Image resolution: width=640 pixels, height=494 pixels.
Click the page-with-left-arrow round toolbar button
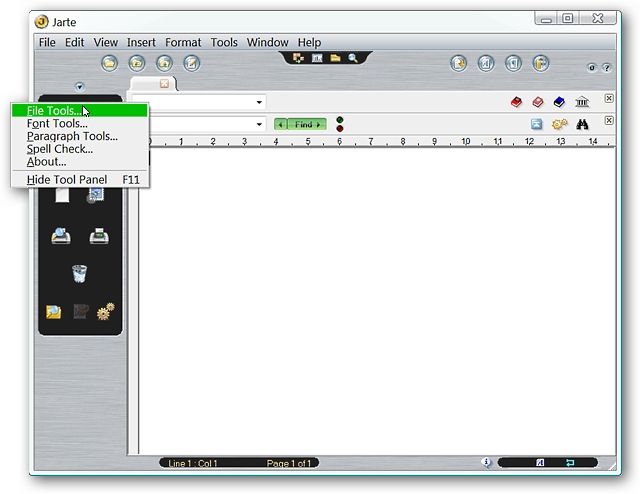point(486,64)
